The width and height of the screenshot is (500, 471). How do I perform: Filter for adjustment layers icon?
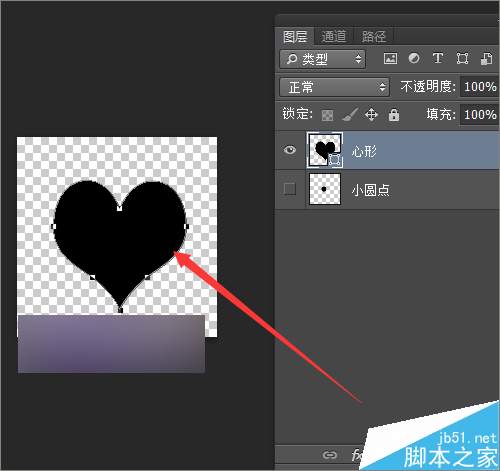(414, 59)
